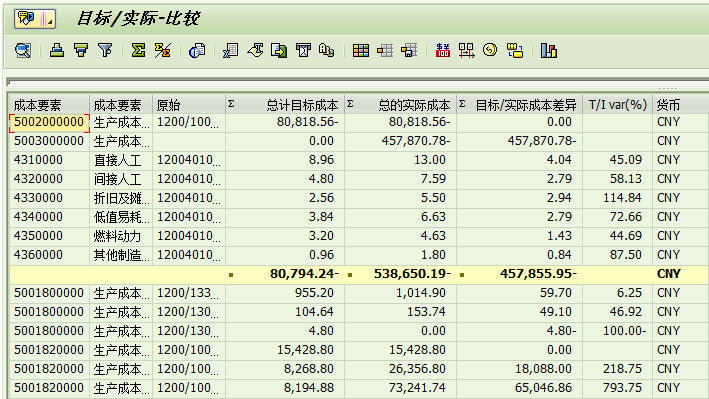The height and width of the screenshot is (399, 709).
Task: Click sigma icon in 总的实际成本 header
Action: point(350,104)
